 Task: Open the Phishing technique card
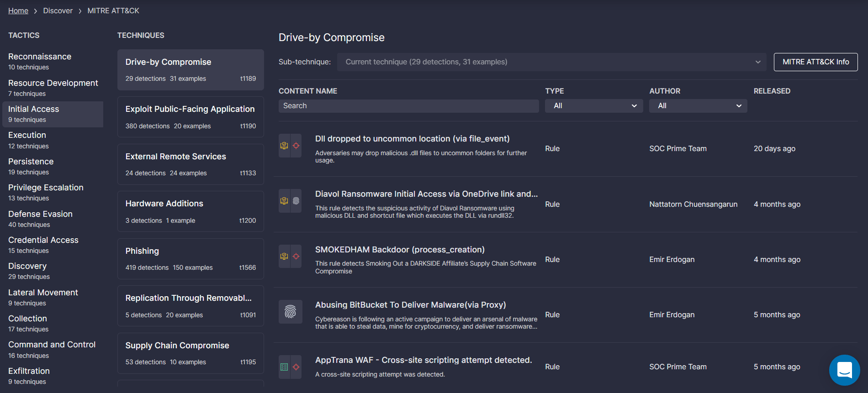[191, 259]
